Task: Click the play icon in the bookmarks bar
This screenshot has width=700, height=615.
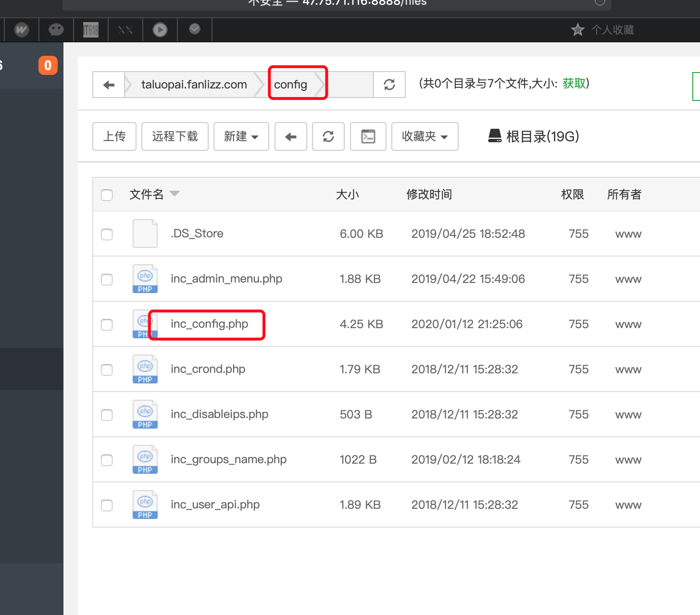Action: tap(160, 30)
